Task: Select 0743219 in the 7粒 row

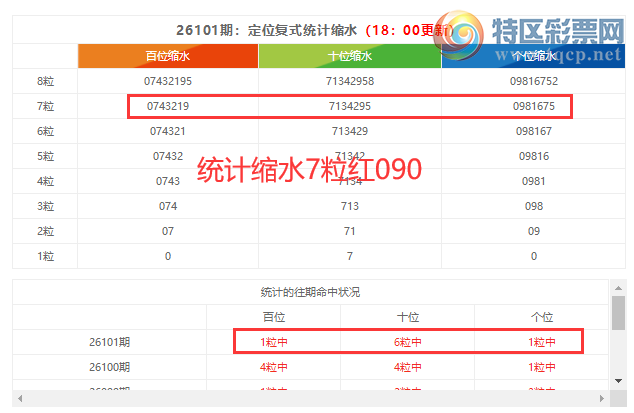Action: pyautogui.click(x=167, y=106)
